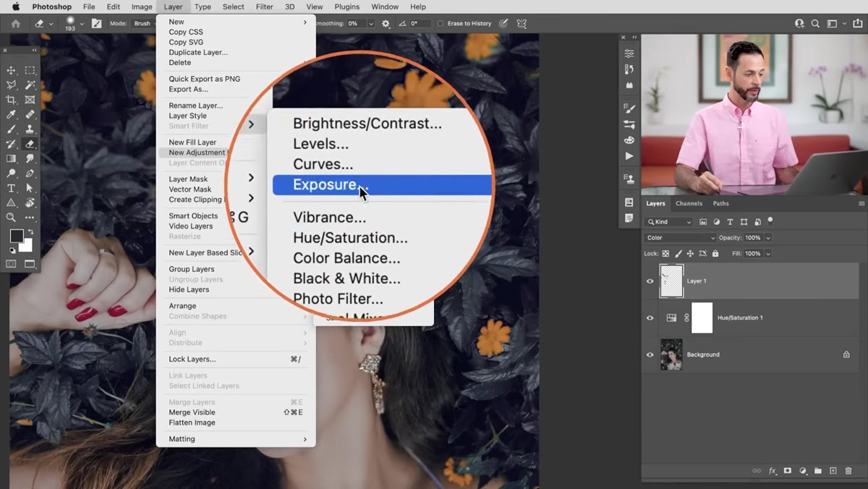Select the Gradient tool
This screenshot has height=489, width=868.
click(x=12, y=158)
